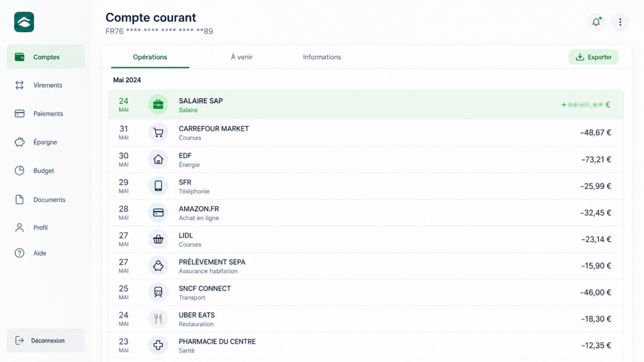Image resolution: width=644 pixels, height=362 pixels.
Task: Click the -46,00 € amount
Action: click(596, 292)
